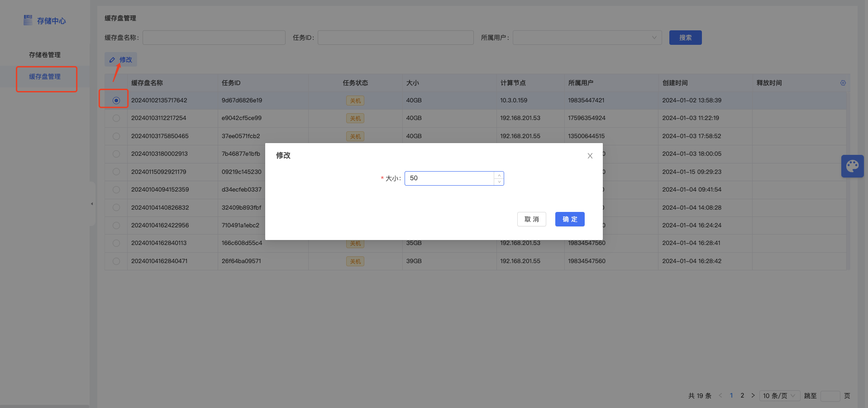Image resolution: width=868 pixels, height=408 pixels.
Task: Click the 任务状态 column header
Action: [355, 83]
